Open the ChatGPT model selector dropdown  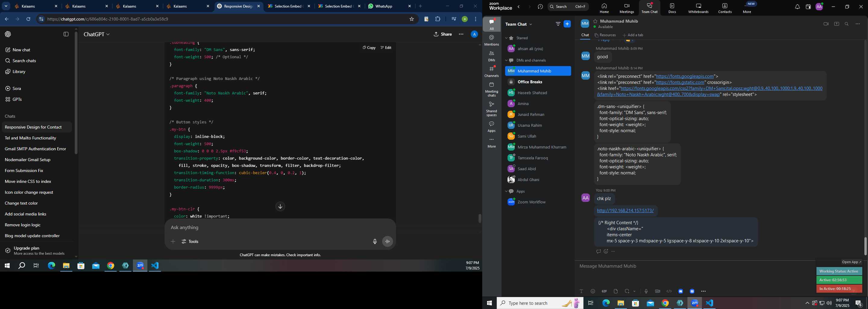97,34
